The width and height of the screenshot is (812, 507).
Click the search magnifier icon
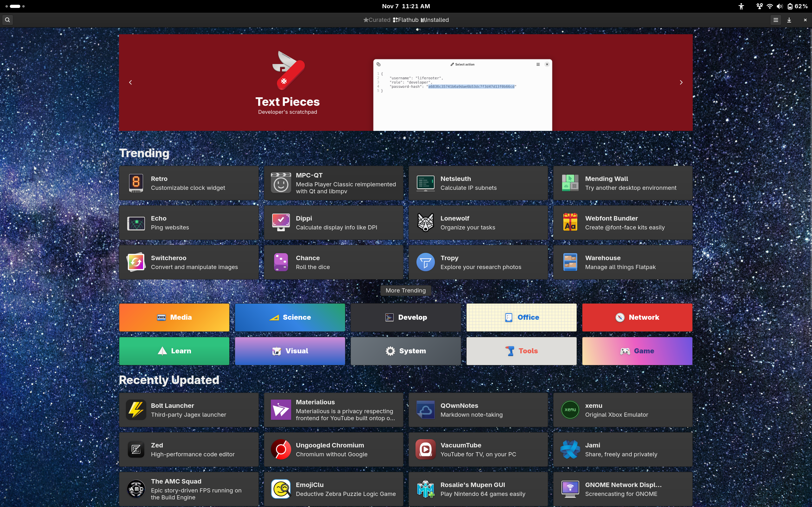tap(7, 20)
